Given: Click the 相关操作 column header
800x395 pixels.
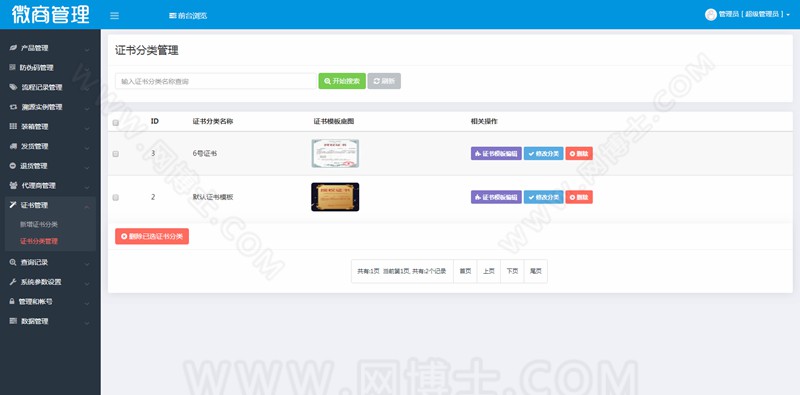Looking at the screenshot, I should point(484,121).
